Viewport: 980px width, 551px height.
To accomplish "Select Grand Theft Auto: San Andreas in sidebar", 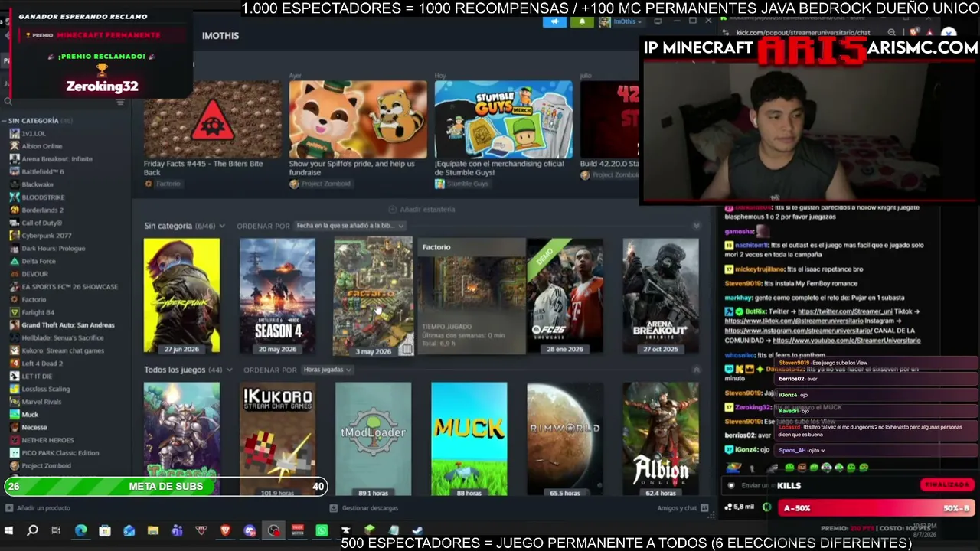I will 68,325.
